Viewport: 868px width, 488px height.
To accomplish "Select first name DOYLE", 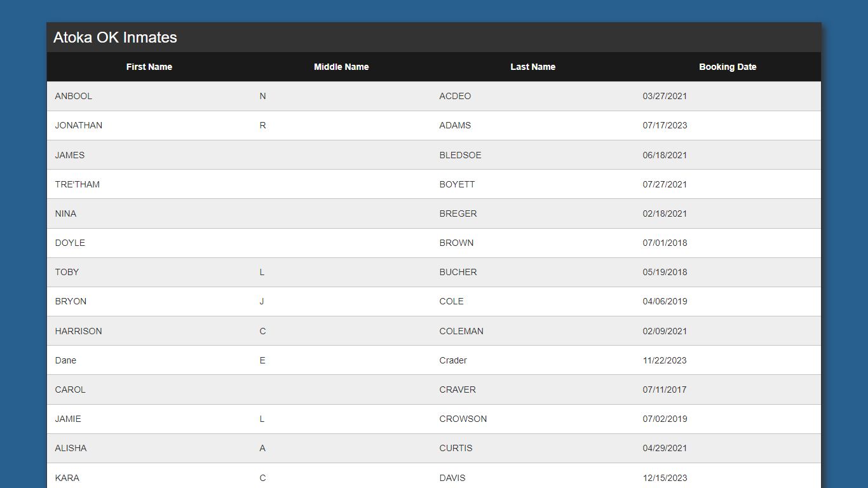I will (x=70, y=243).
